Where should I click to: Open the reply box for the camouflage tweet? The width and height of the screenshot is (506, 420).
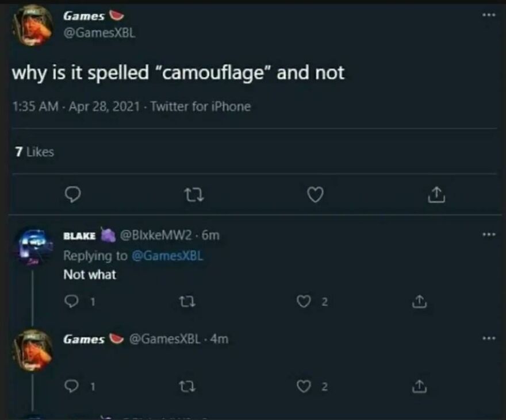point(73,195)
